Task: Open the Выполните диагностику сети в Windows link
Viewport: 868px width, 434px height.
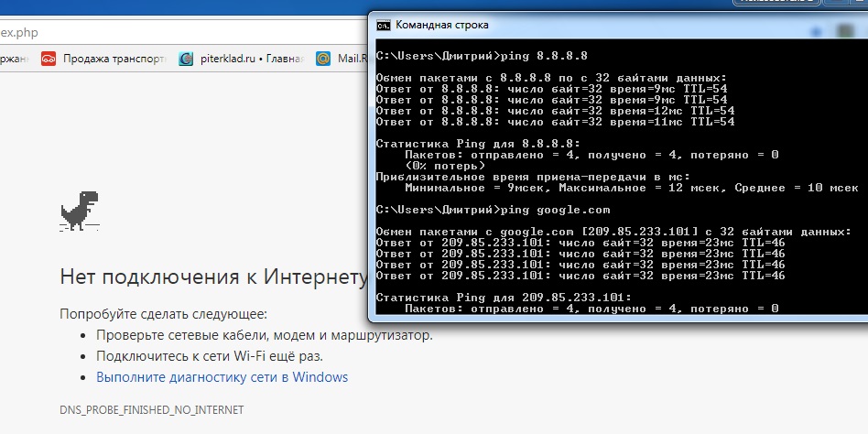Action: [222, 377]
